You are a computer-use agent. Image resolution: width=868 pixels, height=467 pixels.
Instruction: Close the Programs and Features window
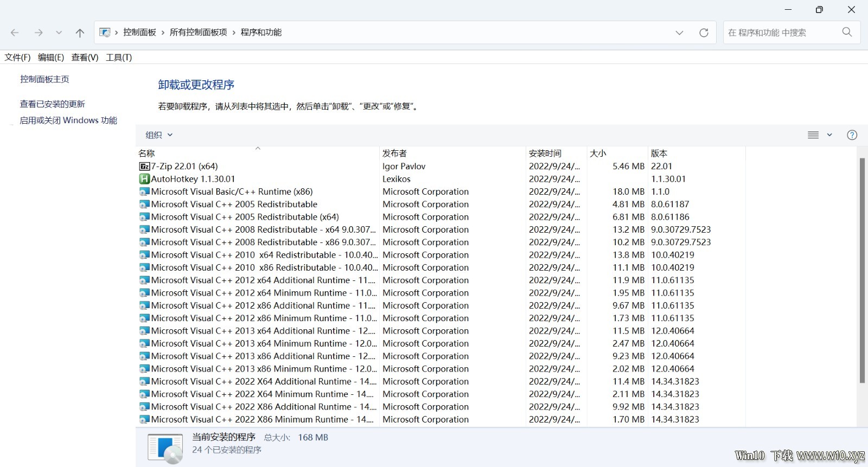851,9
